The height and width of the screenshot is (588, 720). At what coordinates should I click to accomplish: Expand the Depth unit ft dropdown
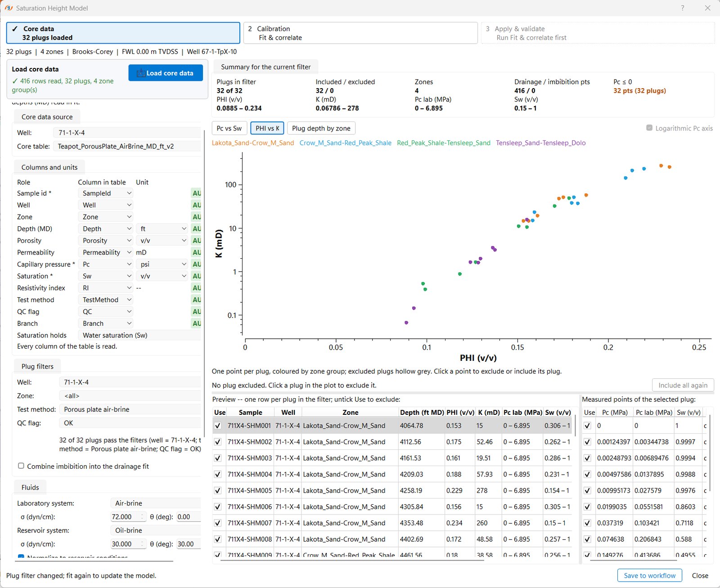(162, 229)
